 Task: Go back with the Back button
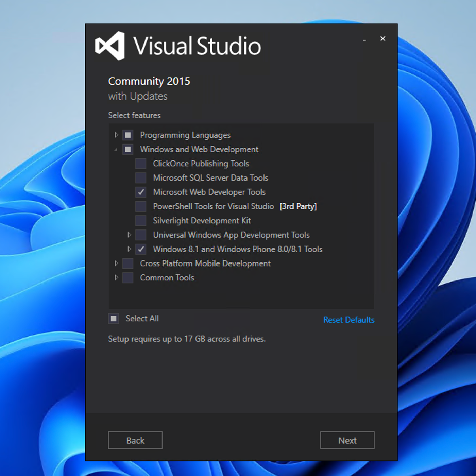tap(135, 440)
